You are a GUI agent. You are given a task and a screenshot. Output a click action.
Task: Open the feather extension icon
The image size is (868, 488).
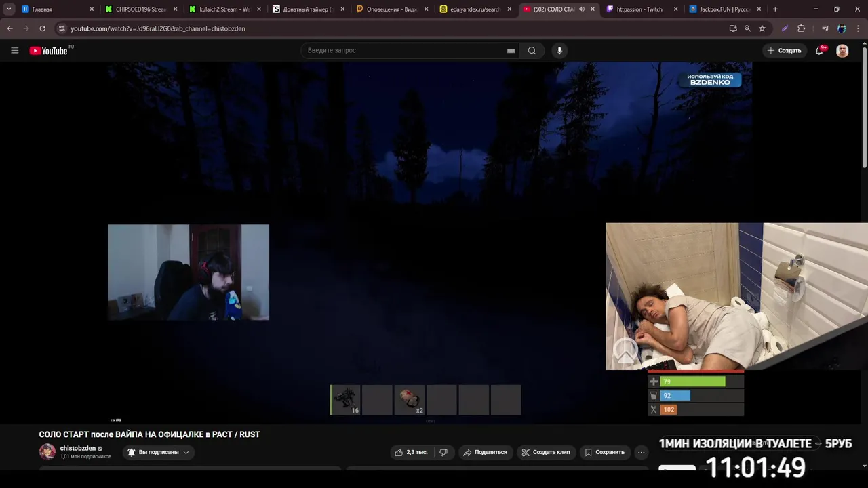click(x=785, y=28)
